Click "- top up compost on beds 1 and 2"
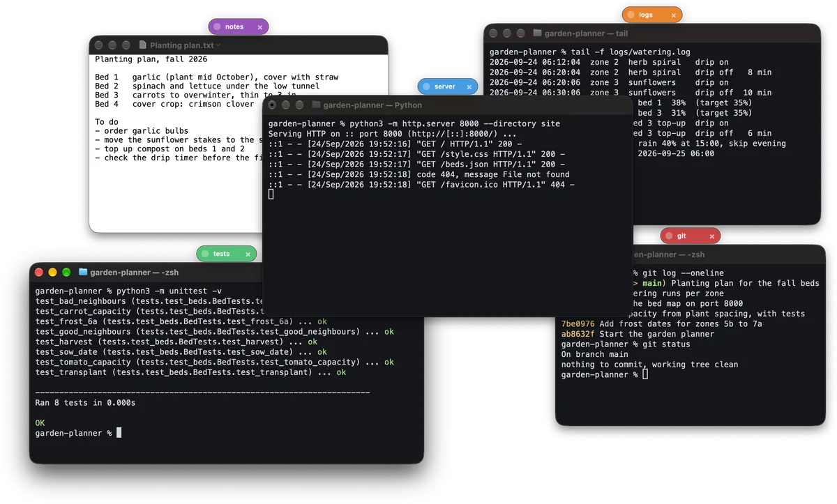The width and height of the screenshot is (837, 504). click(x=169, y=149)
